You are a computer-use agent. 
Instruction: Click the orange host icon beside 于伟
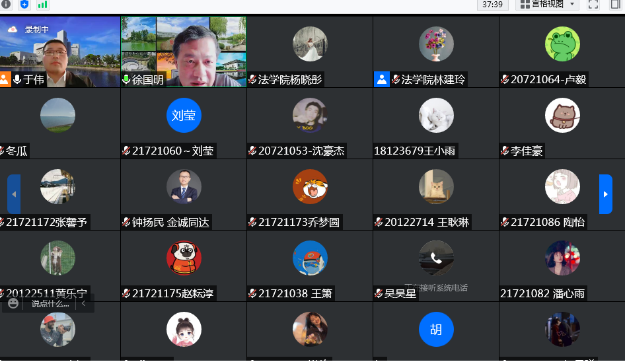pos(5,80)
